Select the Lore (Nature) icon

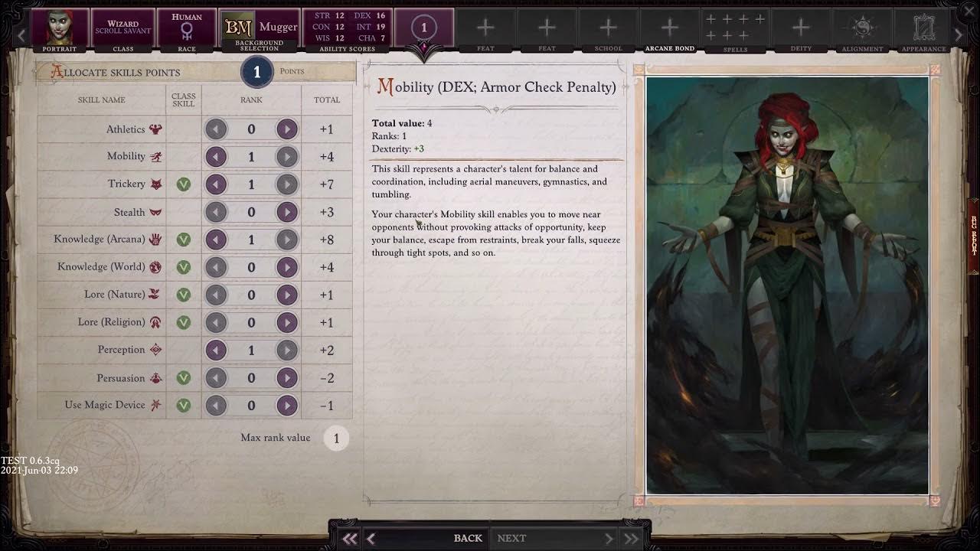155,294
